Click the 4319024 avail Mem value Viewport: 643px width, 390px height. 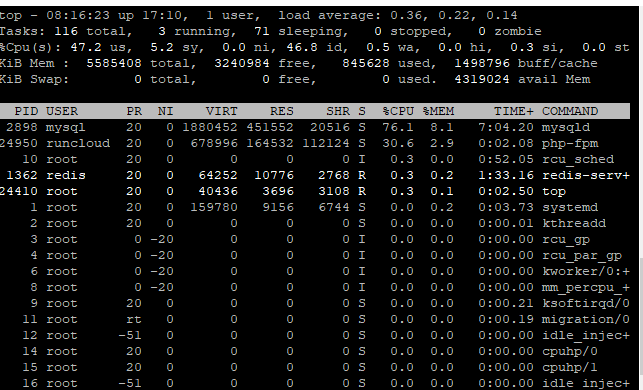point(482,80)
